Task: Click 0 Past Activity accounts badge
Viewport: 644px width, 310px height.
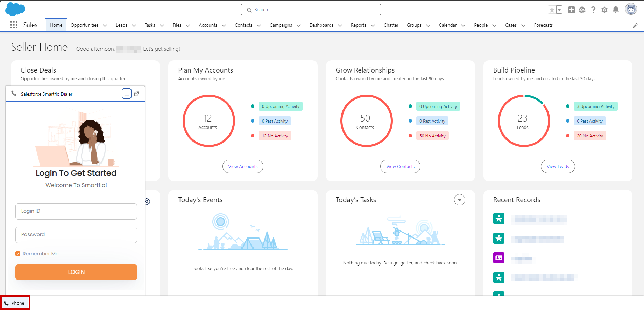Action: [x=275, y=121]
